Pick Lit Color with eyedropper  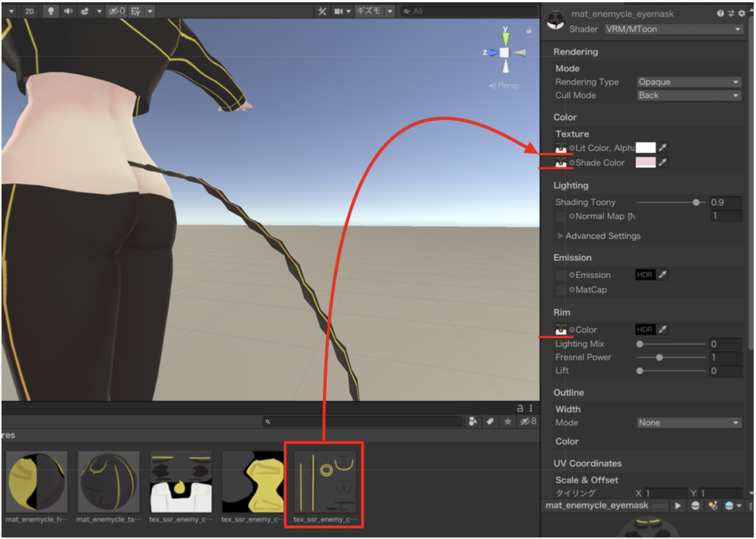[663, 148]
